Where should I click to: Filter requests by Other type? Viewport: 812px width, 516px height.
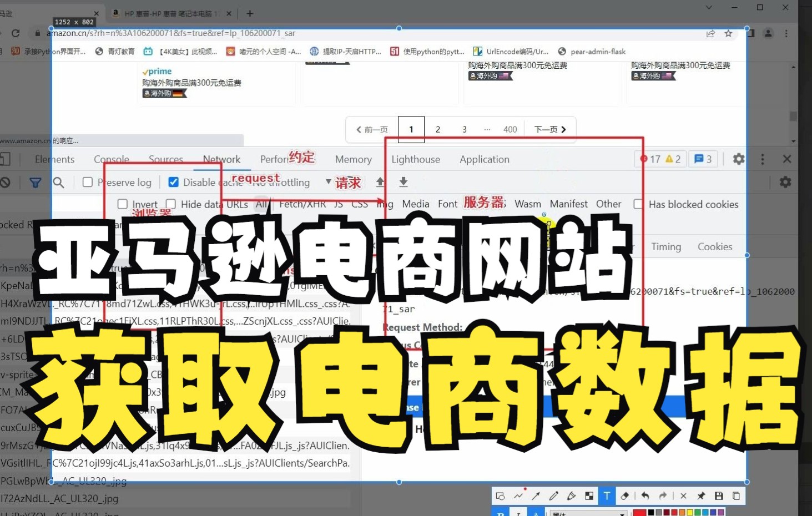(x=609, y=204)
